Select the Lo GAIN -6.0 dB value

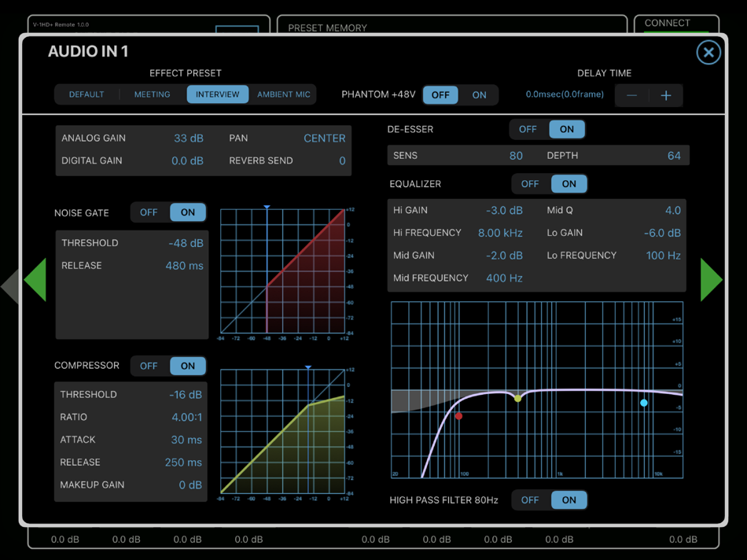[x=662, y=233]
